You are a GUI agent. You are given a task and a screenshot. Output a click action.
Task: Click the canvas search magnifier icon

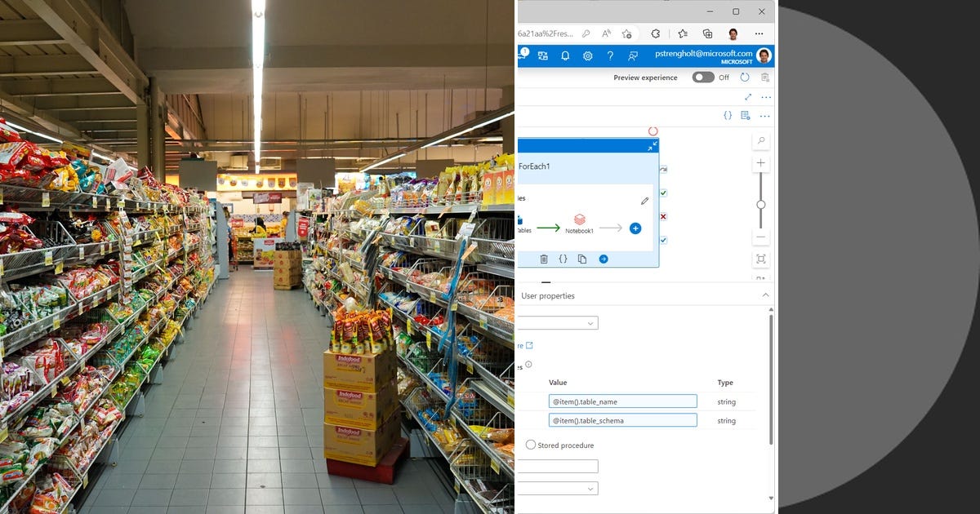[x=761, y=141]
